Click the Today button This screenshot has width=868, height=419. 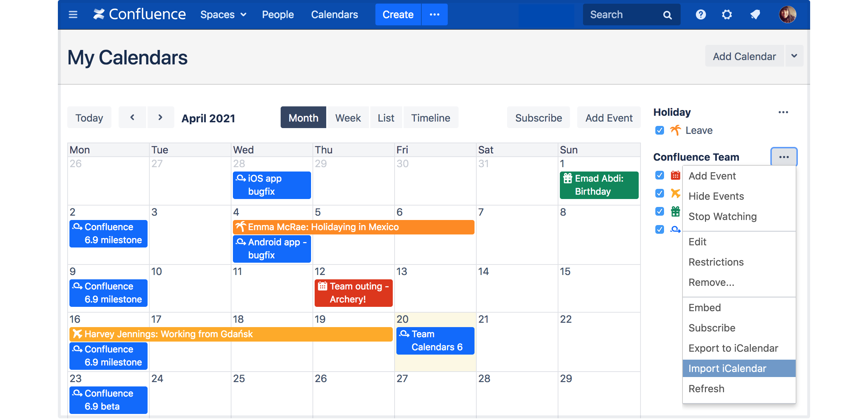pos(89,117)
